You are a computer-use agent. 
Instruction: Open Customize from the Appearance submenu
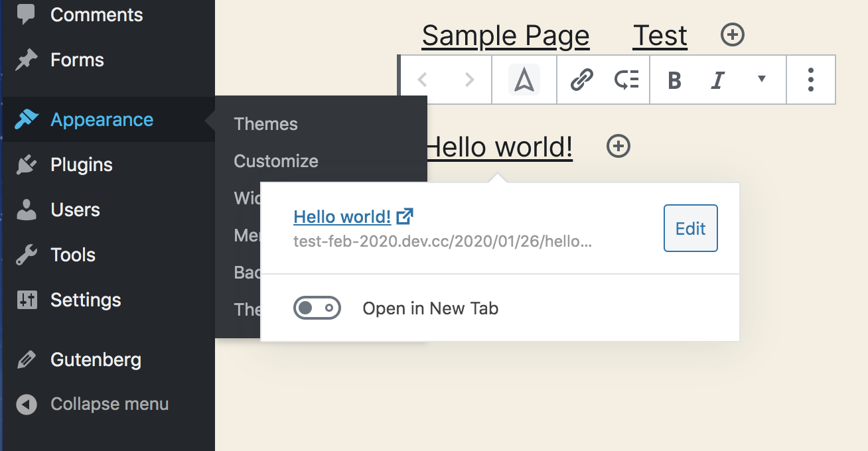[275, 161]
